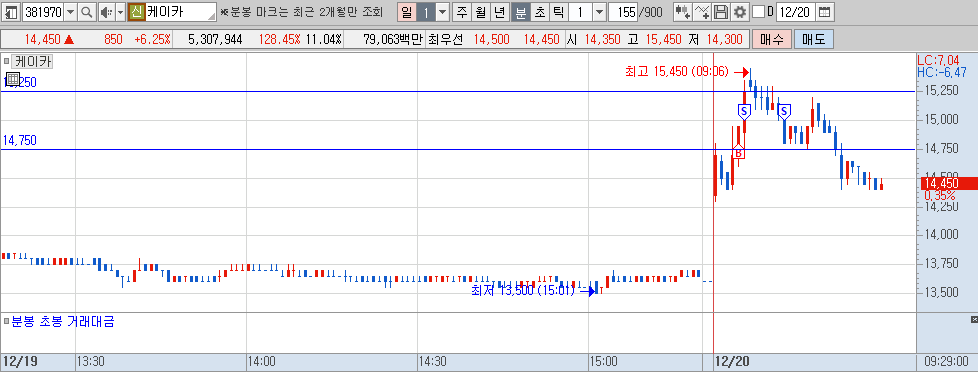Open the add-candle-indicator toolbar icon

pyautogui.click(x=682, y=12)
